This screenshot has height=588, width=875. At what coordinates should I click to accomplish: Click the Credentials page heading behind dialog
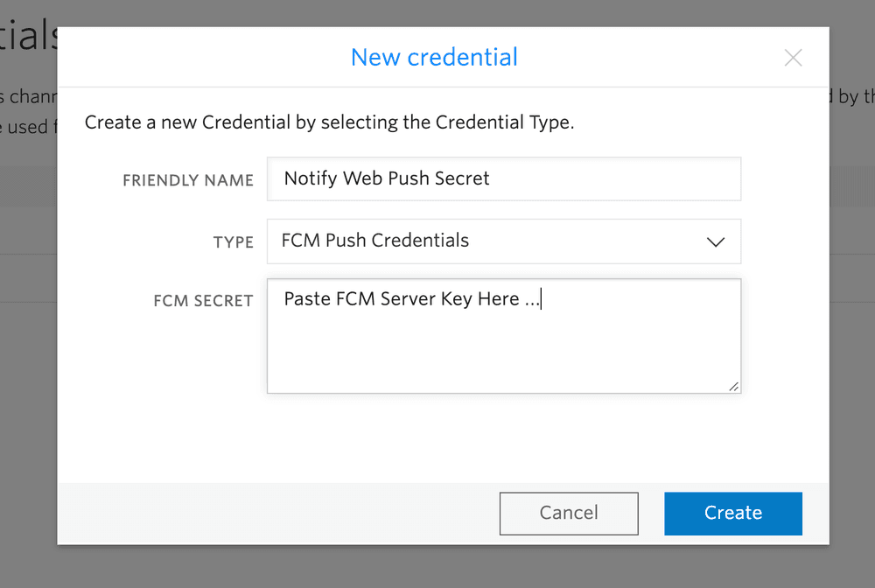[x=26, y=33]
